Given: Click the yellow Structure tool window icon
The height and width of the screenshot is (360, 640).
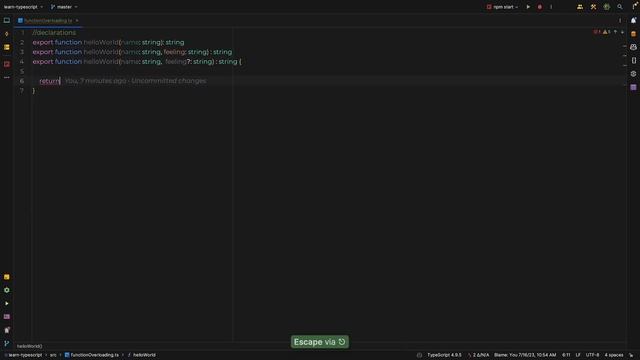Looking at the screenshot, I should coord(7,47).
